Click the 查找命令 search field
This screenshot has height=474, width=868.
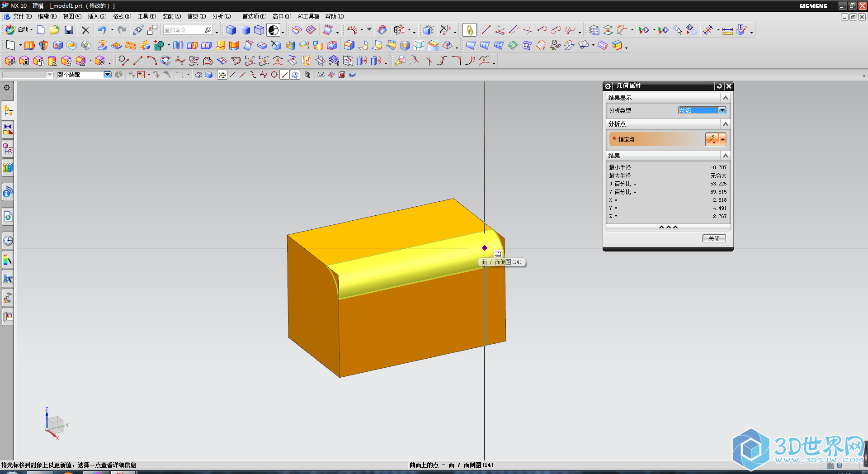[188, 30]
